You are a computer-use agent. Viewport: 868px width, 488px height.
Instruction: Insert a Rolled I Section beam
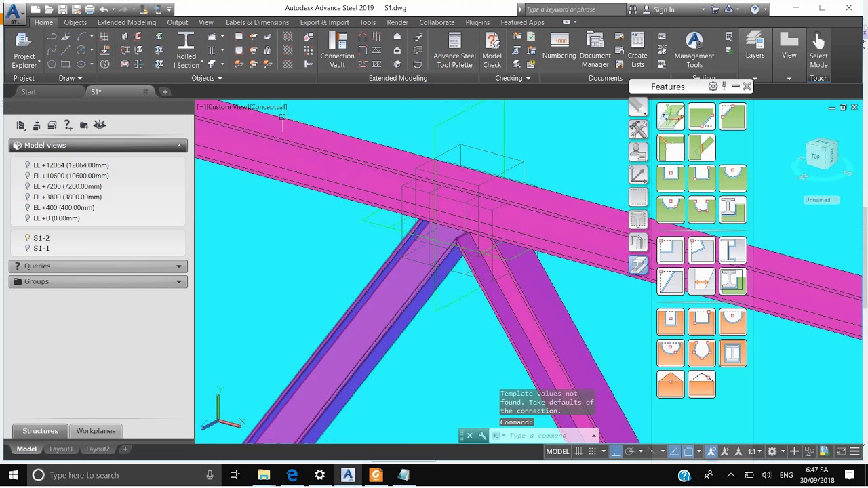pyautogui.click(x=186, y=50)
